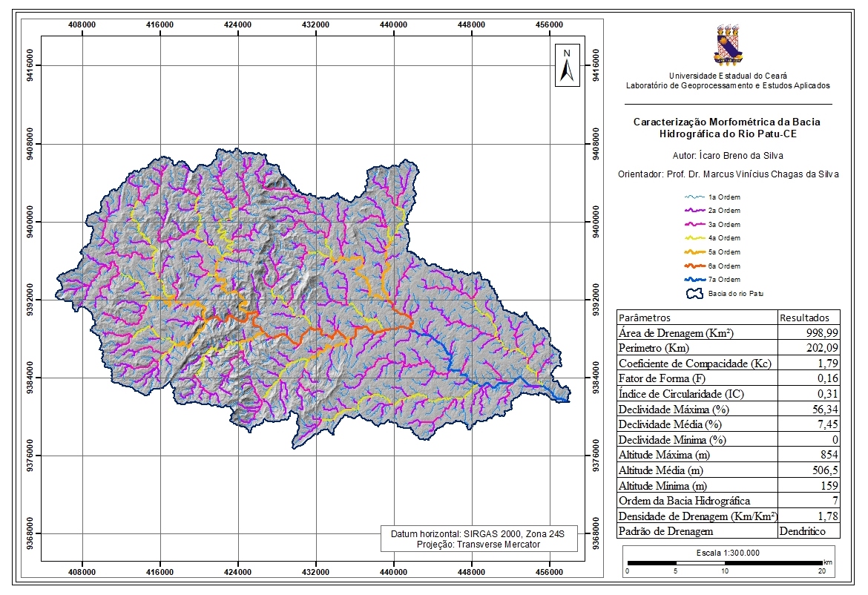Image resolution: width=868 pixels, height=595 pixels.
Task: Click the 'Fator de Forma (F)' row label
Action: point(662,378)
